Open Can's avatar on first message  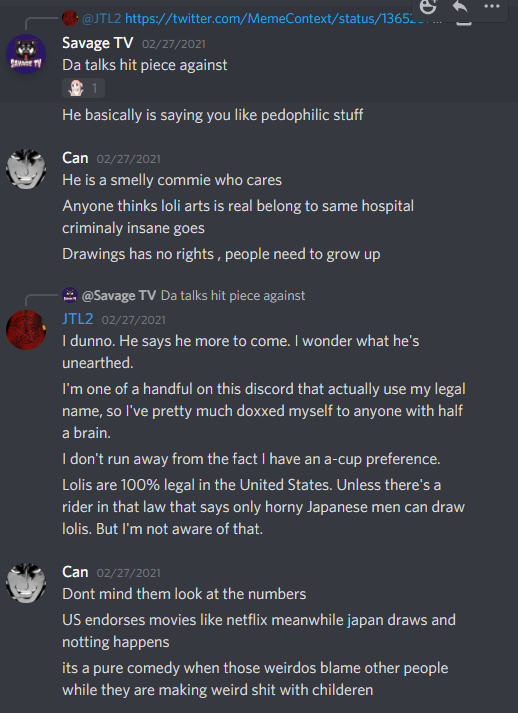pyautogui.click(x=26, y=169)
